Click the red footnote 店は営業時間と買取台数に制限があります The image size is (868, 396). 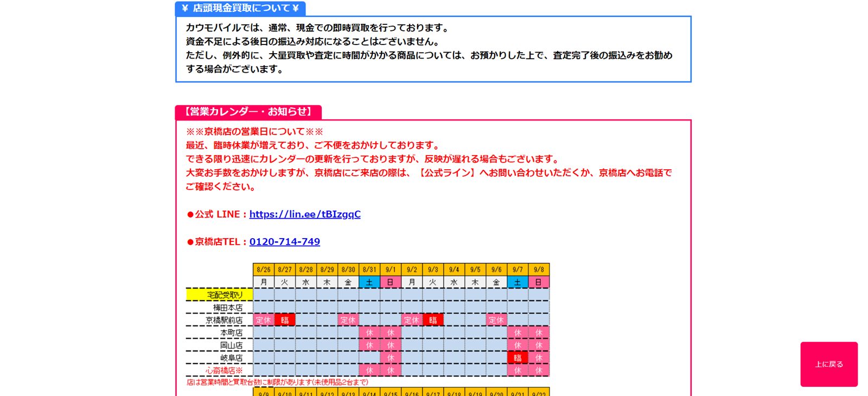click(277, 382)
